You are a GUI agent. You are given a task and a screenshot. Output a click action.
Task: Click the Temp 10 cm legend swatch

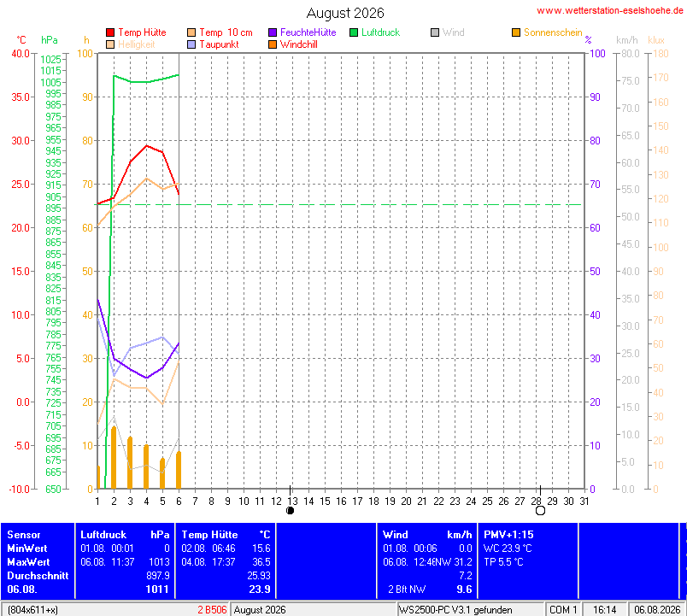[x=191, y=32]
